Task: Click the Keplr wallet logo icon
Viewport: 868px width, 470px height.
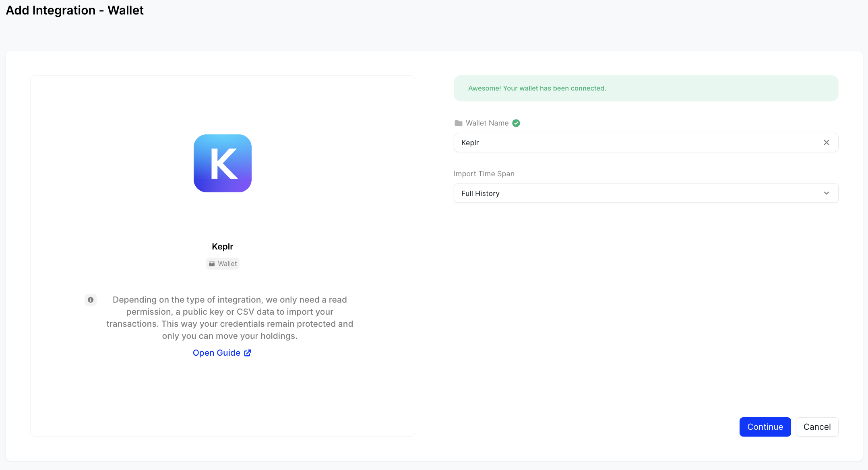Action: coord(223,163)
